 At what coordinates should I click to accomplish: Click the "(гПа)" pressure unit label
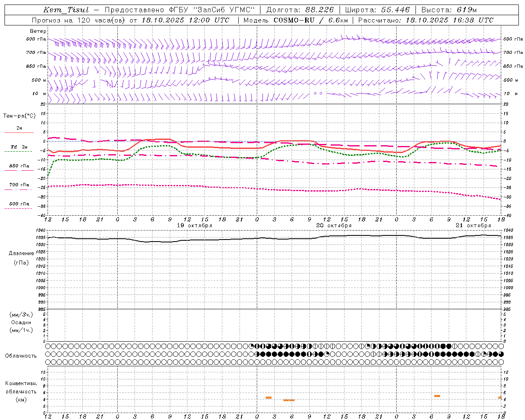click(x=21, y=262)
